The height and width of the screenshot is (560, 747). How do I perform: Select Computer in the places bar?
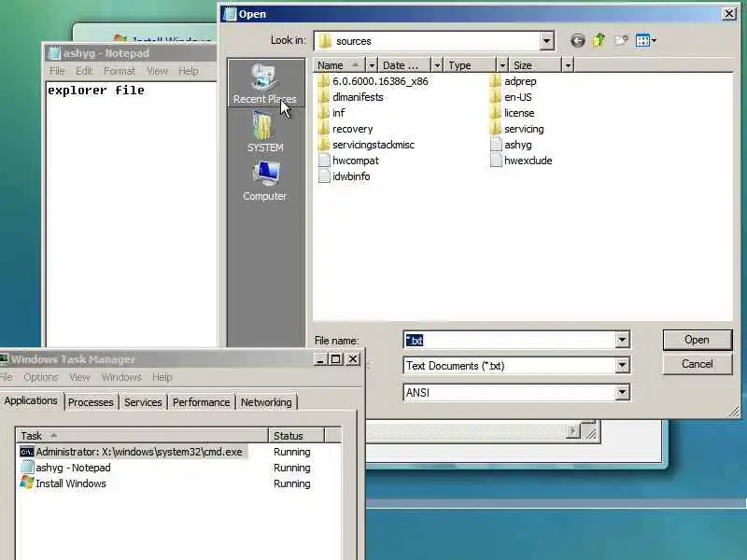pyautogui.click(x=264, y=181)
